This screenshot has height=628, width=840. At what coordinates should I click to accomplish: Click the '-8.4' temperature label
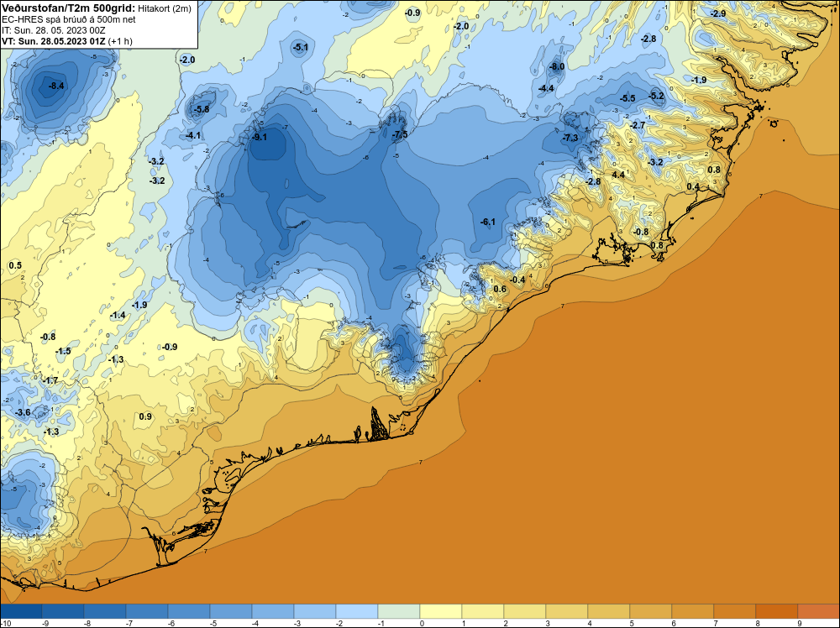pos(55,86)
